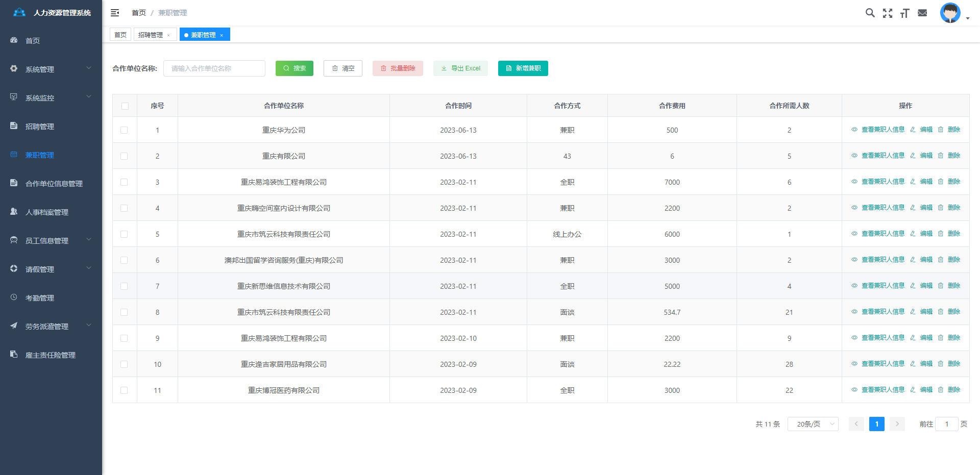Screen dimensions: 980x475
Task: Expand the 员工信息管理 sidebar submenu
Action: pos(51,240)
